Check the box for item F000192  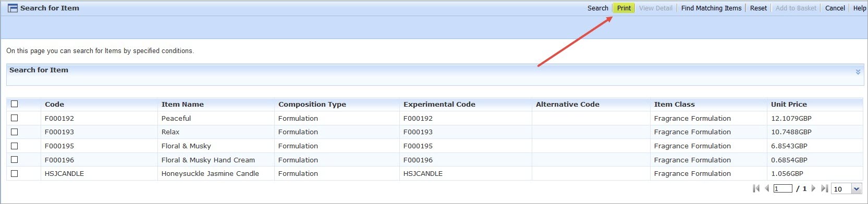point(14,118)
